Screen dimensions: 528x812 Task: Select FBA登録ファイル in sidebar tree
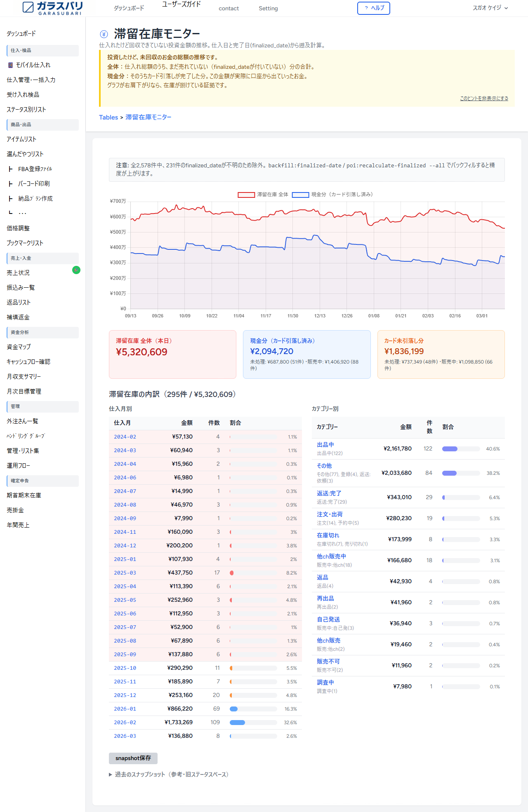[35, 169]
